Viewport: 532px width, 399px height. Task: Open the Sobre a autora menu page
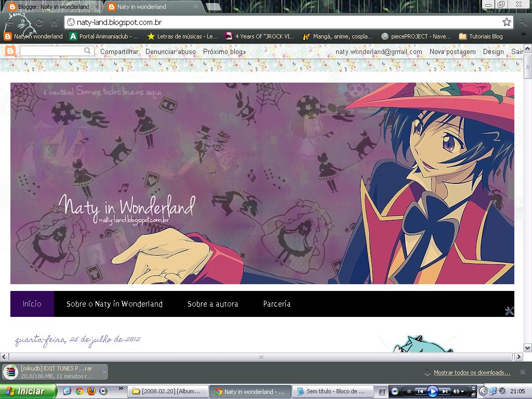(x=212, y=304)
